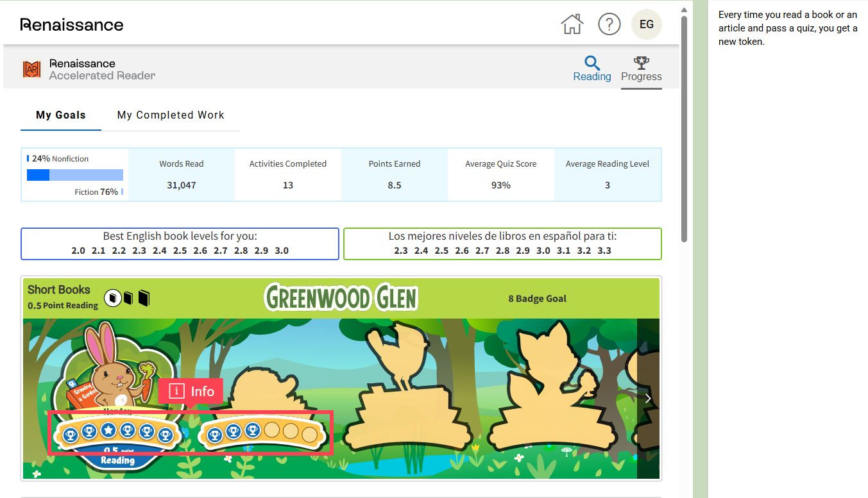Select the first small book icon near Short Books

click(113, 297)
